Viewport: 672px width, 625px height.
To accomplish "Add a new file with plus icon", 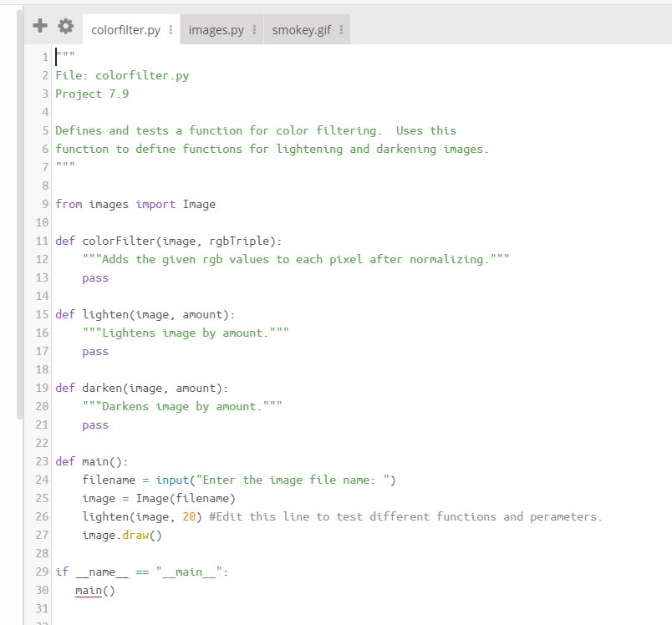I will 40,26.
